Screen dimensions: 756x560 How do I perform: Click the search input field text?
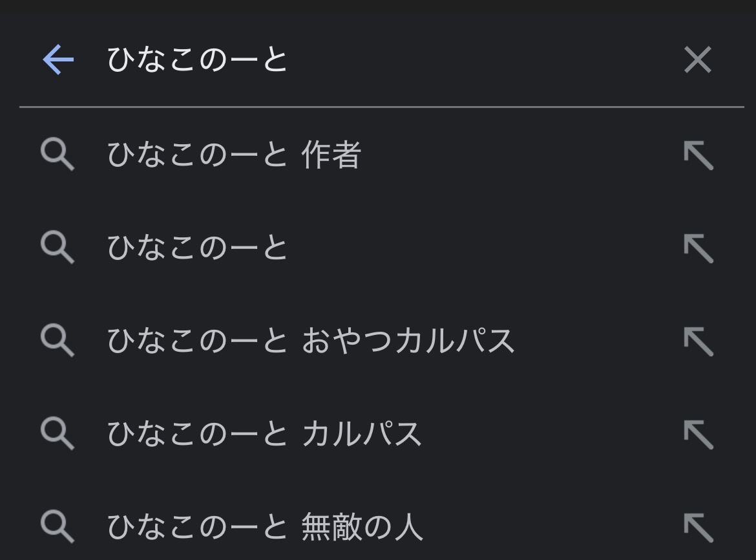coord(197,60)
